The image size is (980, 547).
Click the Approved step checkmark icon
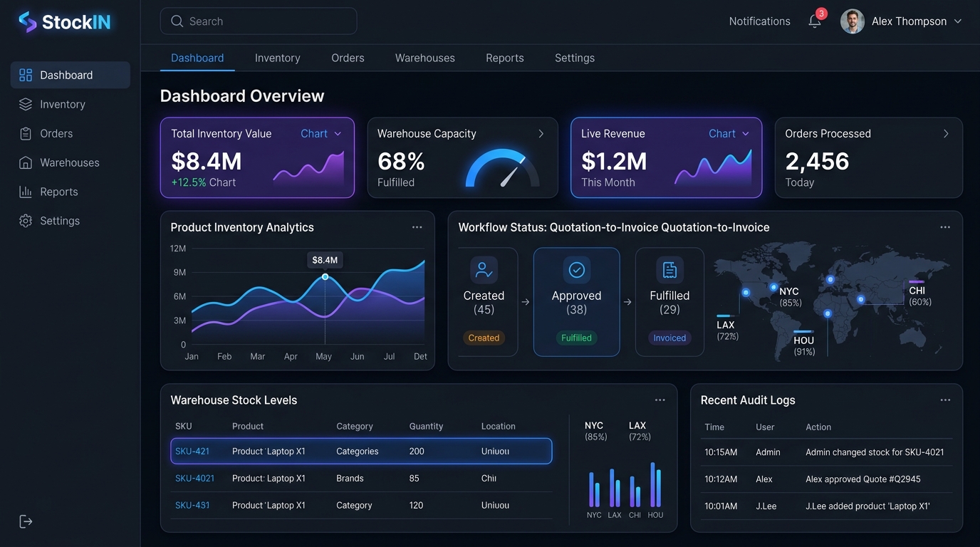pyautogui.click(x=576, y=270)
